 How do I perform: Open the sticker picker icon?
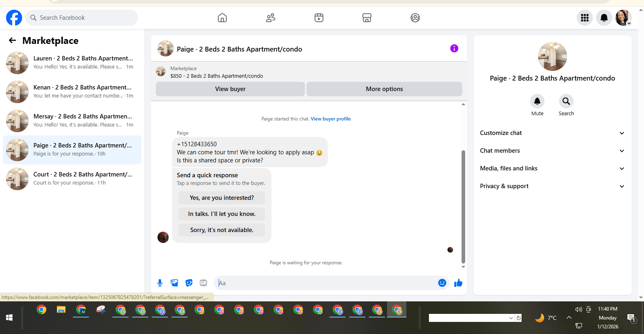(189, 283)
